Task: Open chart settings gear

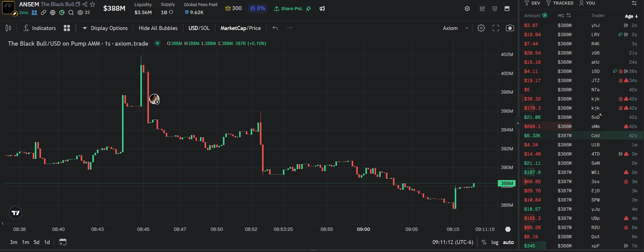Action: coord(481,28)
